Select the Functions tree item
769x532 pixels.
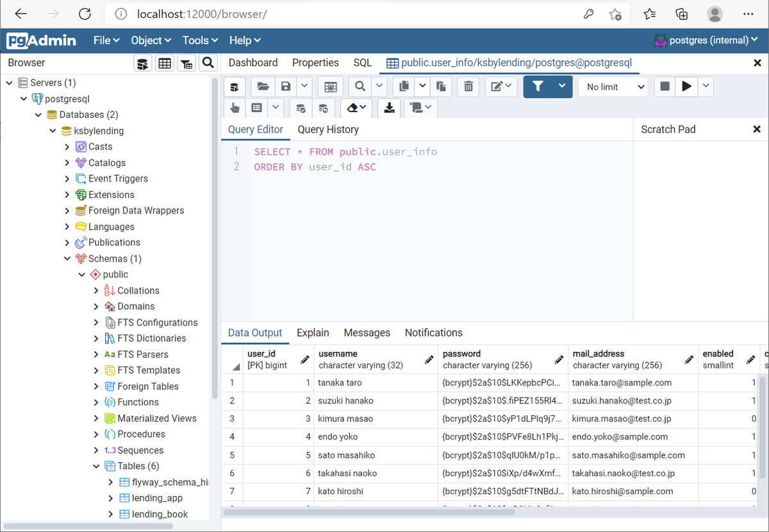click(138, 402)
